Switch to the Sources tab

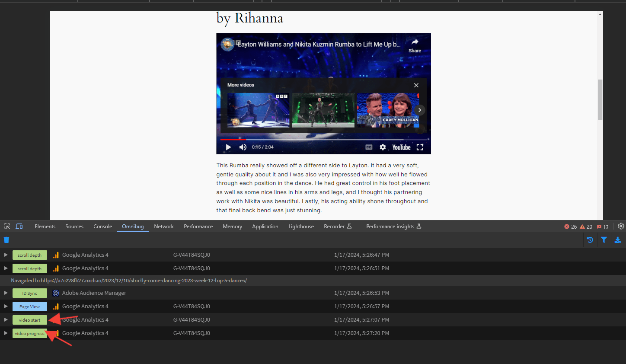click(x=74, y=227)
